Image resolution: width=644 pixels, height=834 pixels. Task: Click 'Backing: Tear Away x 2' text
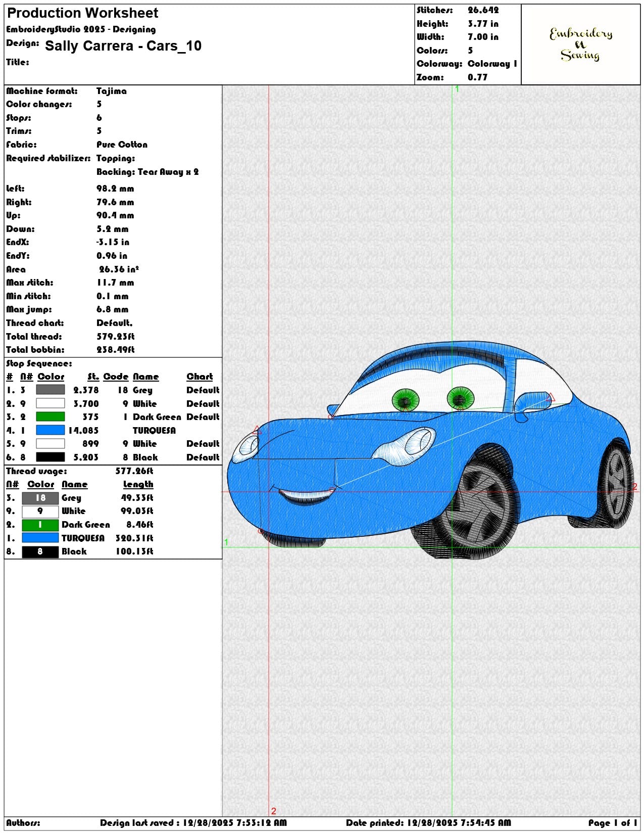tap(147, 172)
